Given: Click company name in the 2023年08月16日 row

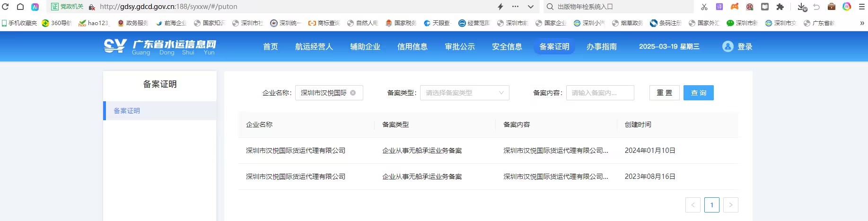Looking at the screenshot, I should [296, 177].
